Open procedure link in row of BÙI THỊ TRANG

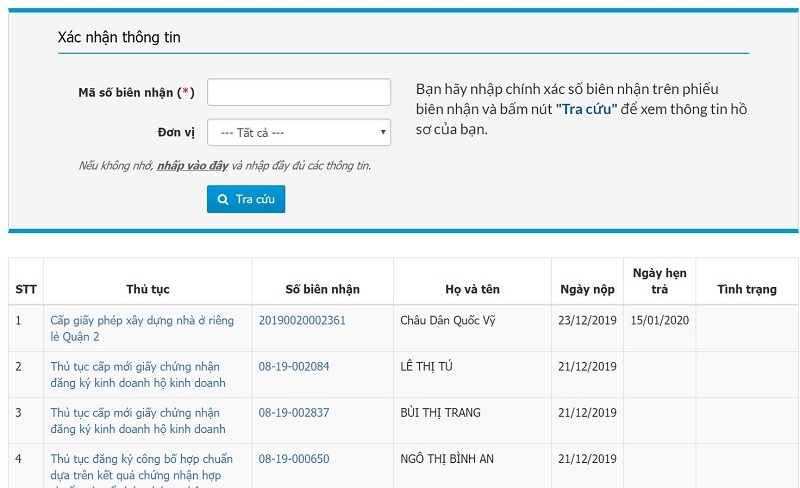pos(138,421)
